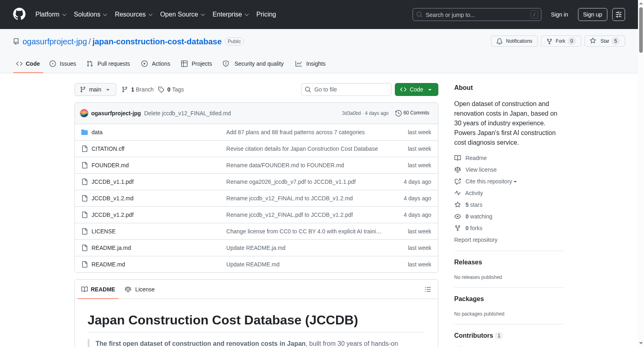Click the data folder icon

pyautogui.click(x=85, y=132)
